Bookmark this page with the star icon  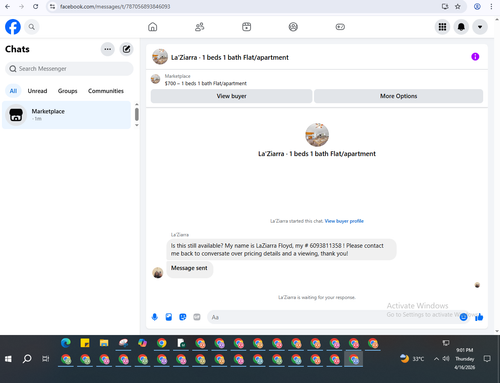[458, 6]
